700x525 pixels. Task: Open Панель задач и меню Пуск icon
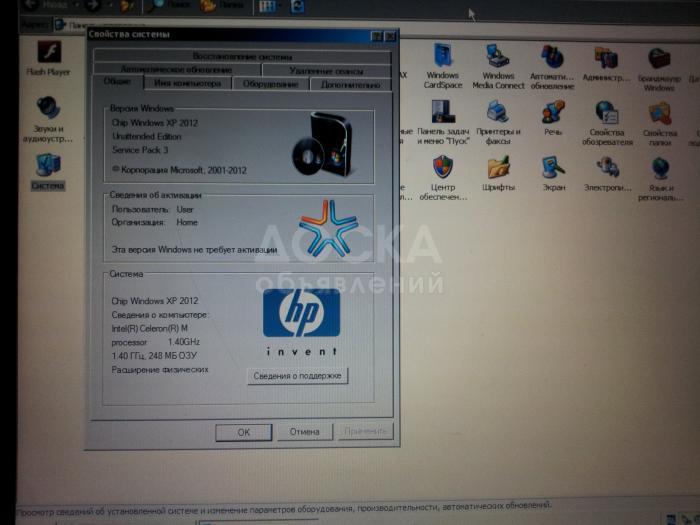(x=443, y=122)
